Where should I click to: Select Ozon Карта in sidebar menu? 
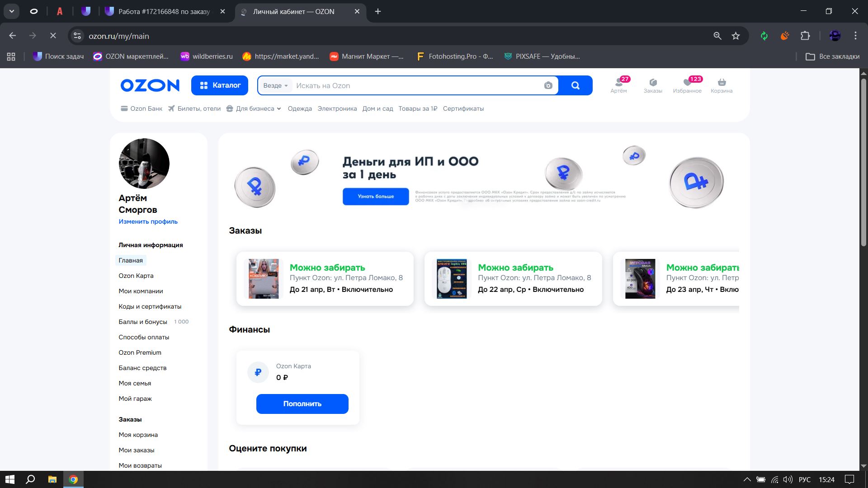point(136,276)
